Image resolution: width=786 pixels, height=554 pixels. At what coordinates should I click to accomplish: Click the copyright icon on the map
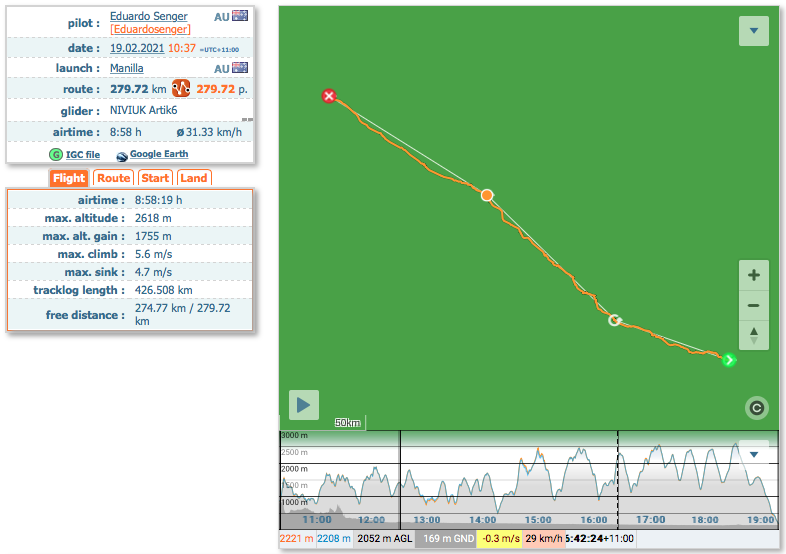(756, 407)
